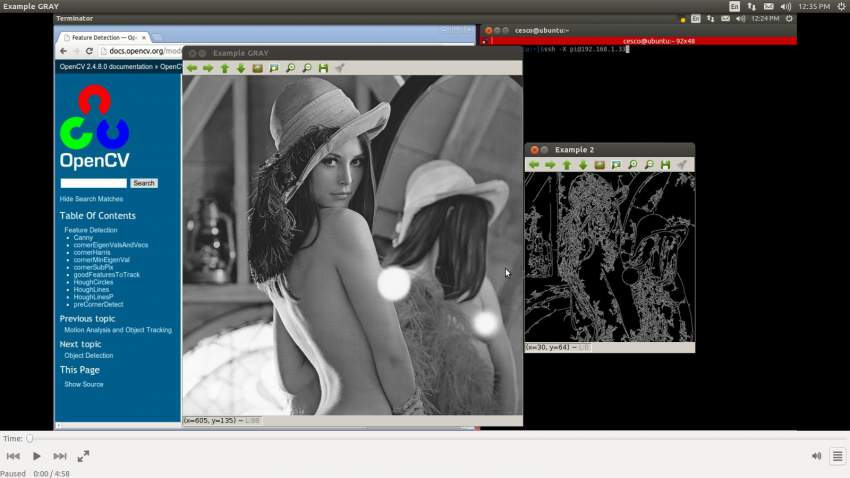Open the Feature Detection browser tab
This screenshot has height=478, width=850.
[x=105, y=37]
